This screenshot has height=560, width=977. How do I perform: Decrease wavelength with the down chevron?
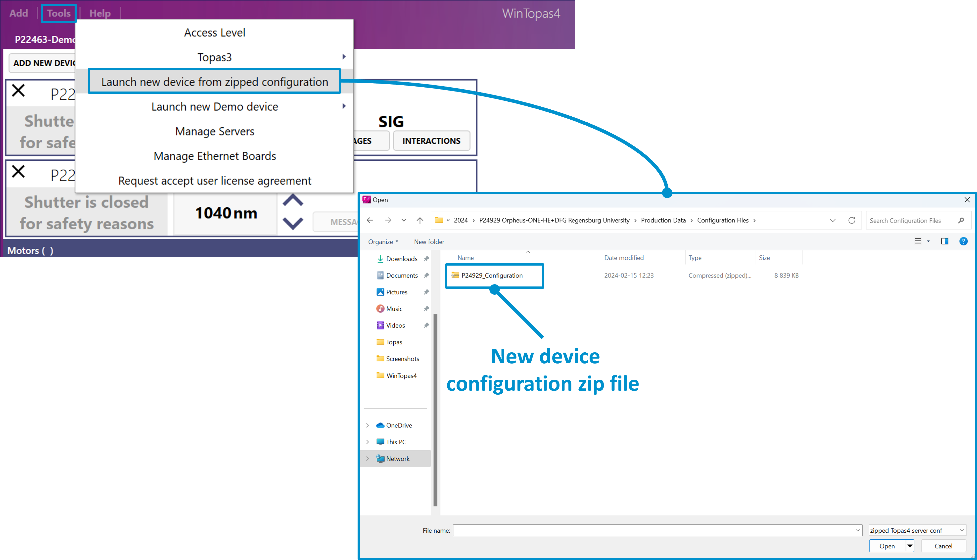[x=293, y=224]
